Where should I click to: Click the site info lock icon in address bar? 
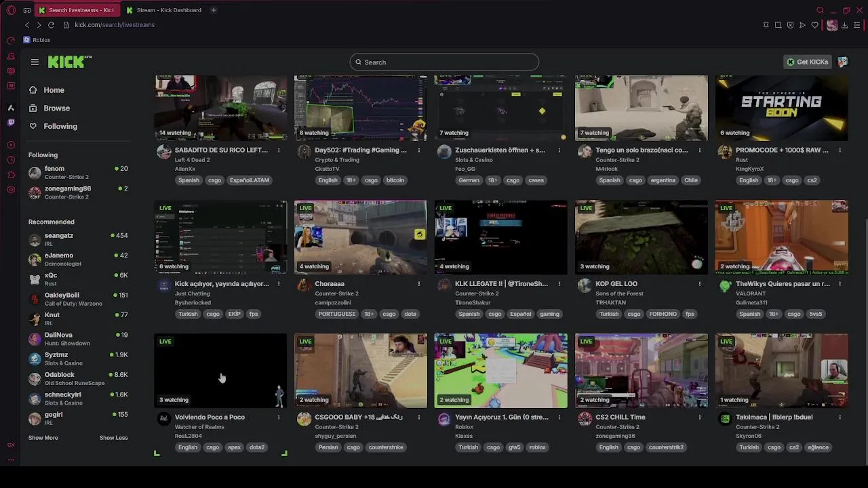point(66,25)
